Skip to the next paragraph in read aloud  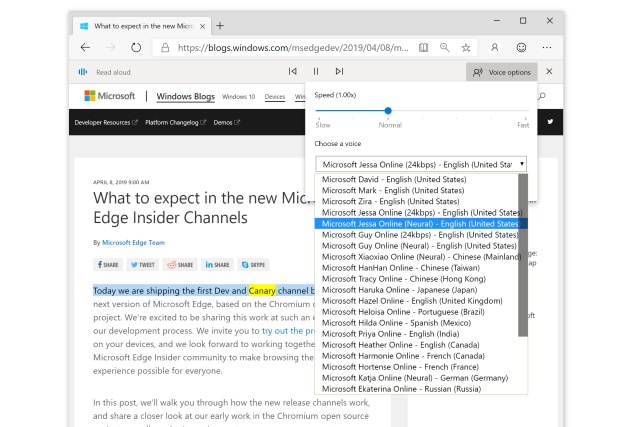(x=340, y=71)
